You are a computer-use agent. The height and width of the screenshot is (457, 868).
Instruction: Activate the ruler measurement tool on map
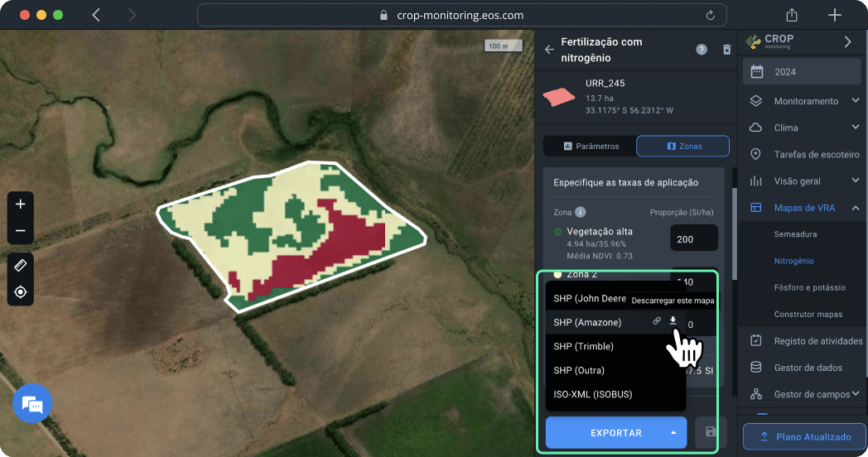(x=21, y=266)
